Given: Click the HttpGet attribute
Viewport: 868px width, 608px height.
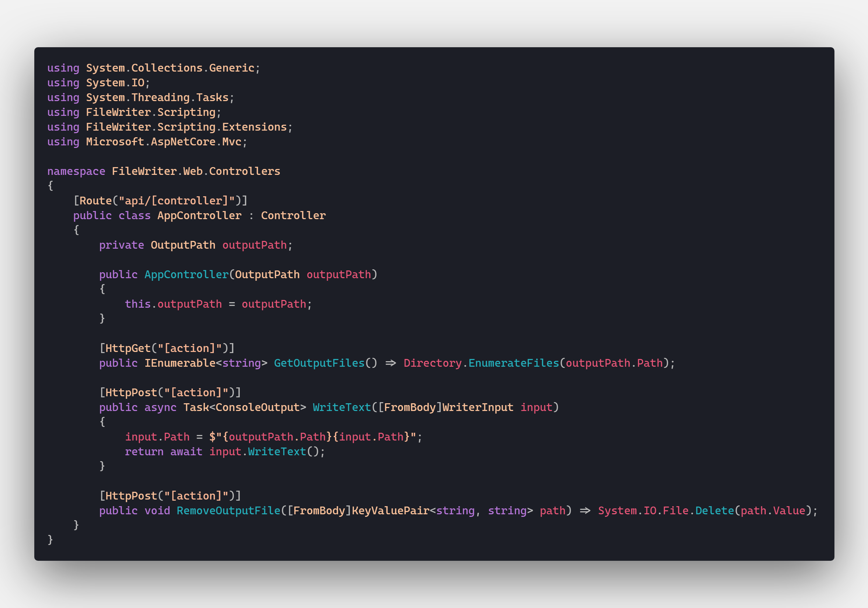Looking at the screenshot, I should pos(167,348).
